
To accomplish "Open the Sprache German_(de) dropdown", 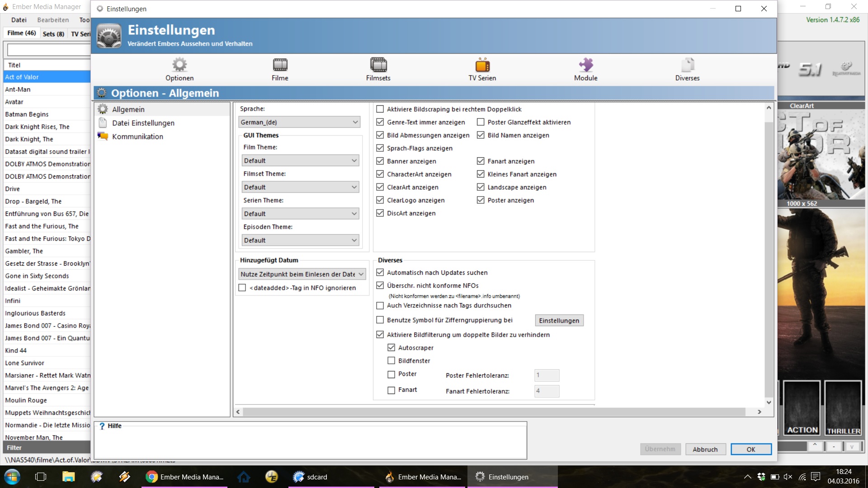I will (x=299, y=122).
